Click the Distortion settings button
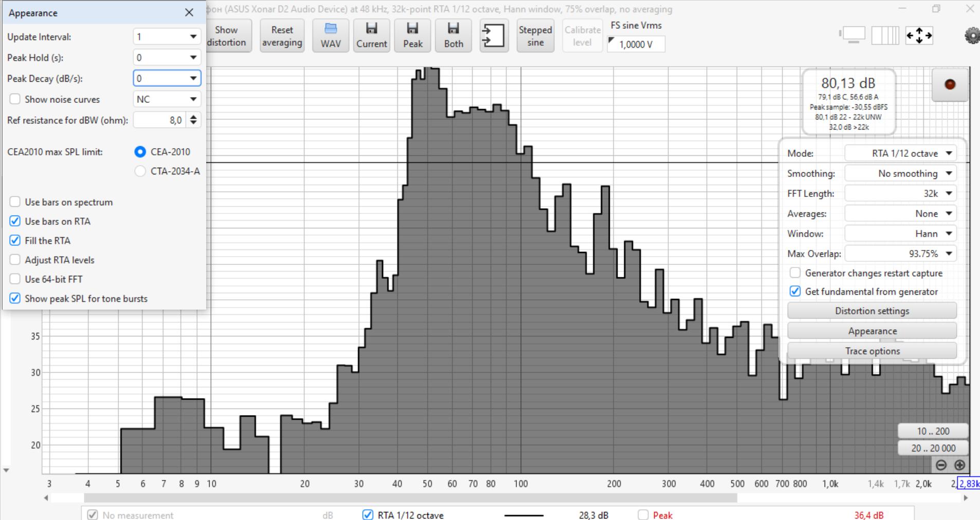Image resolution: width=980 pixels, height=520 pixels. [872, 311]
